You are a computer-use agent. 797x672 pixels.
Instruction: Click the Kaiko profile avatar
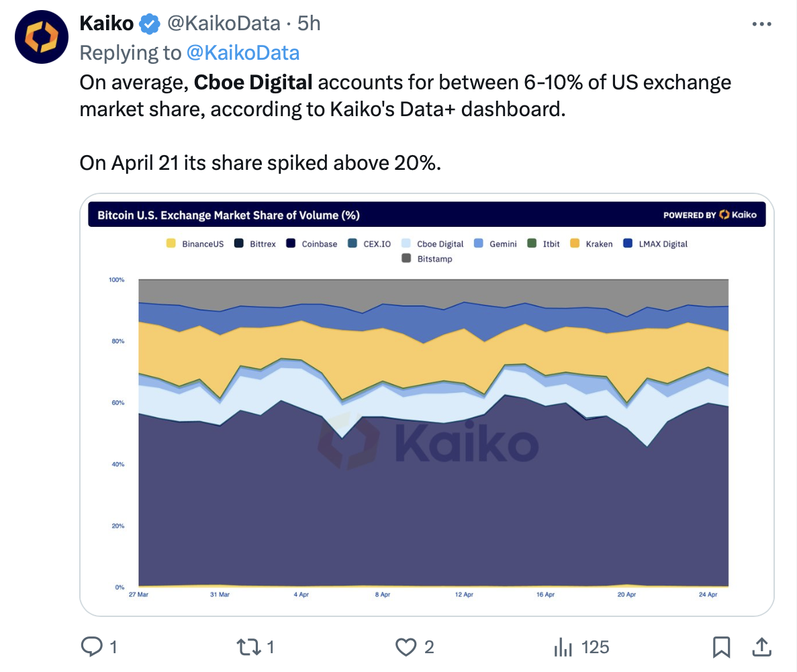(42, 37)
